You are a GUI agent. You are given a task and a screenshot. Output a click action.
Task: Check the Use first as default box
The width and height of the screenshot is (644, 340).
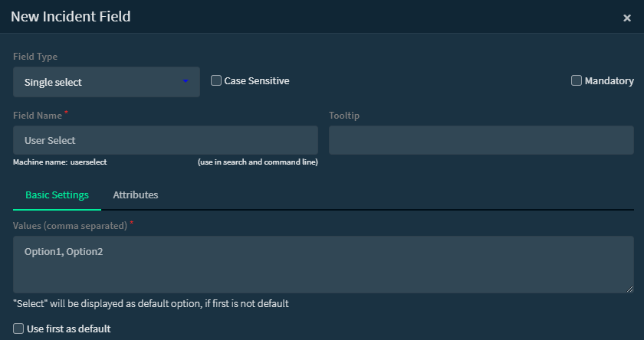18,329
